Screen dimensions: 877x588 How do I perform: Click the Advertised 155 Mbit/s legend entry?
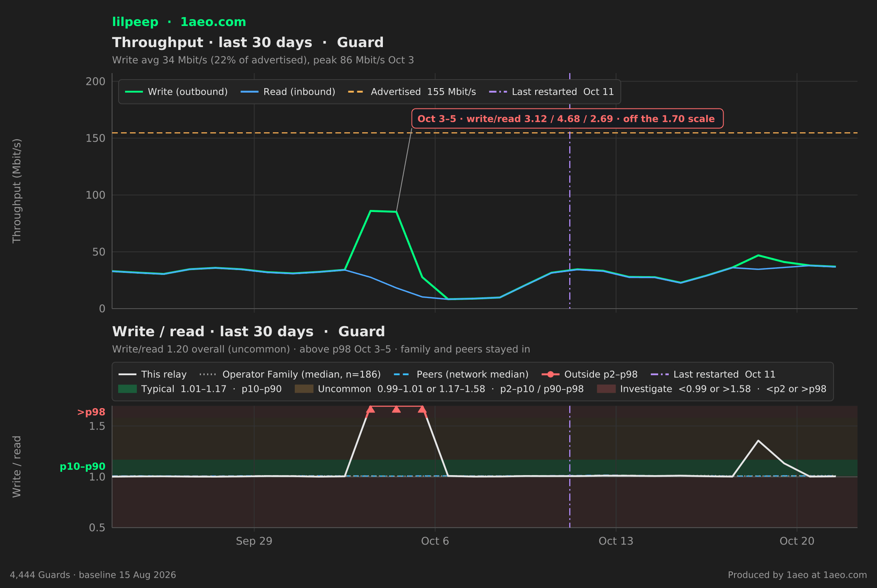pyautogui.click(x=412, y=92)
